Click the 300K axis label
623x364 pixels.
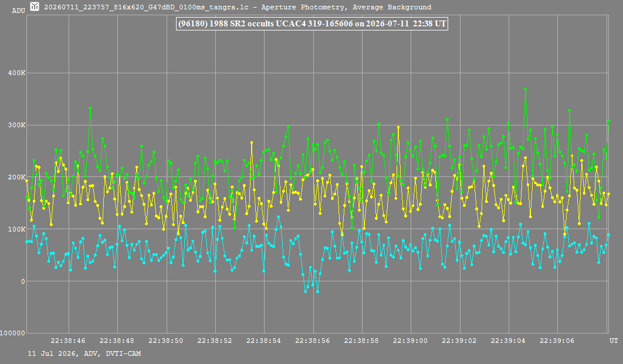pyautogui.click(x=16, y=125)
